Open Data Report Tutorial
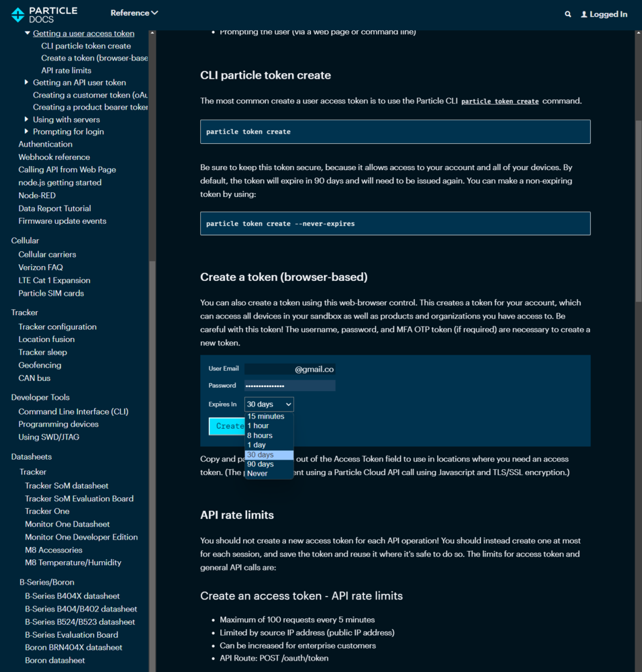Screen dimensions: 642x672 tap(55, 208)
